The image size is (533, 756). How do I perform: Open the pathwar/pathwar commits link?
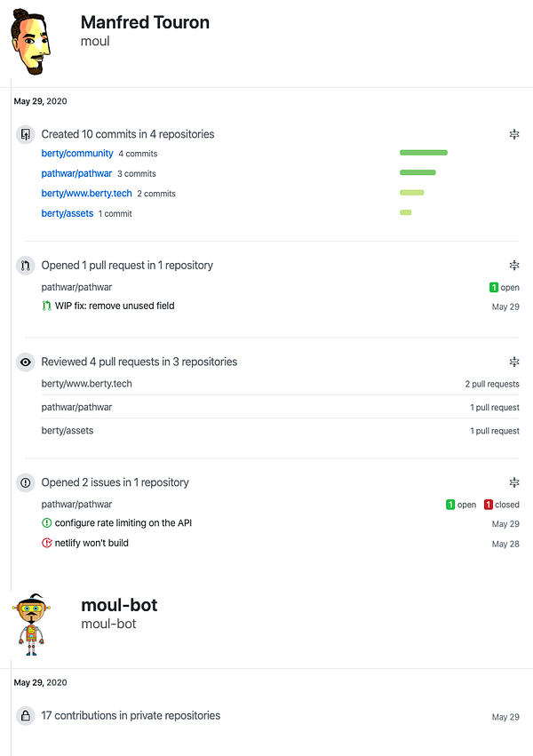click(x=76, y=173)
